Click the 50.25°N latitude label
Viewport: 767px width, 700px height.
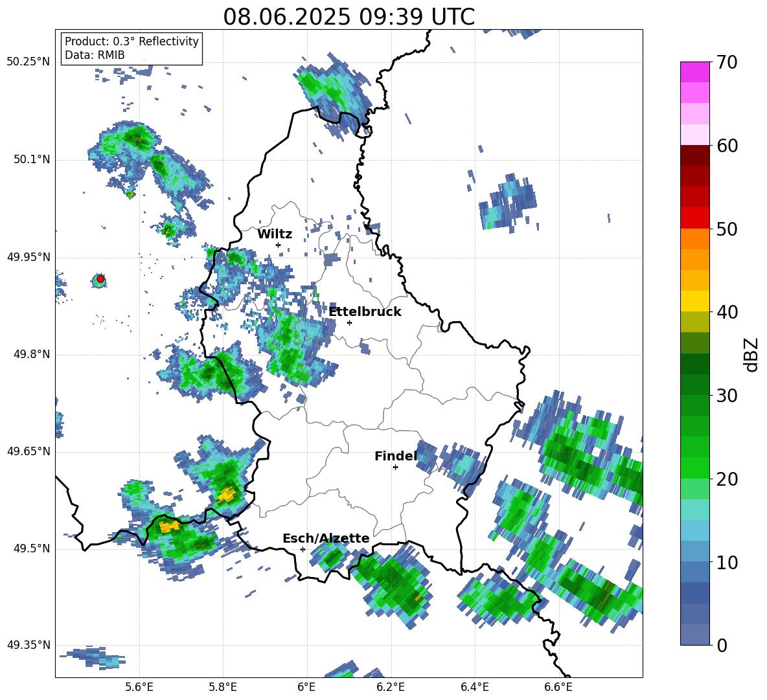click(29, 62)
